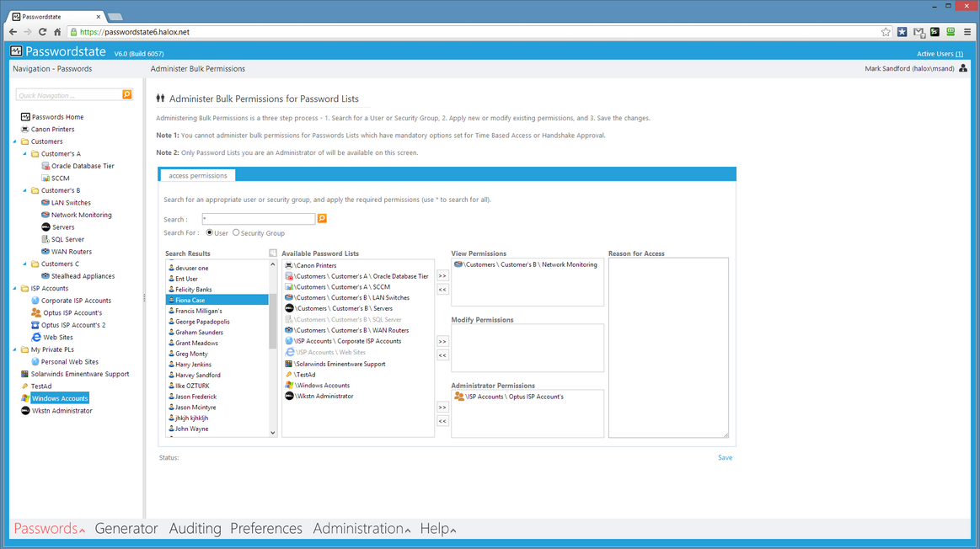Click the Web Sites IE icon
The height and width of the screenshot is (549, 980).
pyautogui.click(x=35, y=338)
